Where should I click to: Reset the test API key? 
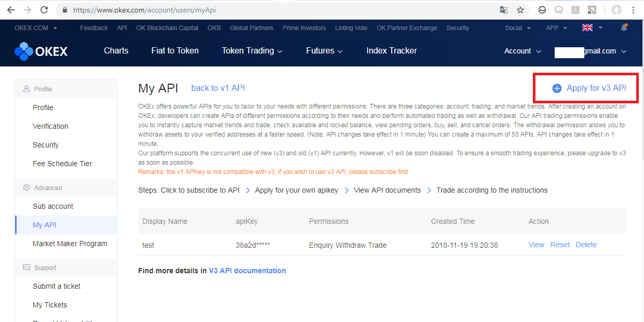tap(560, 245)
